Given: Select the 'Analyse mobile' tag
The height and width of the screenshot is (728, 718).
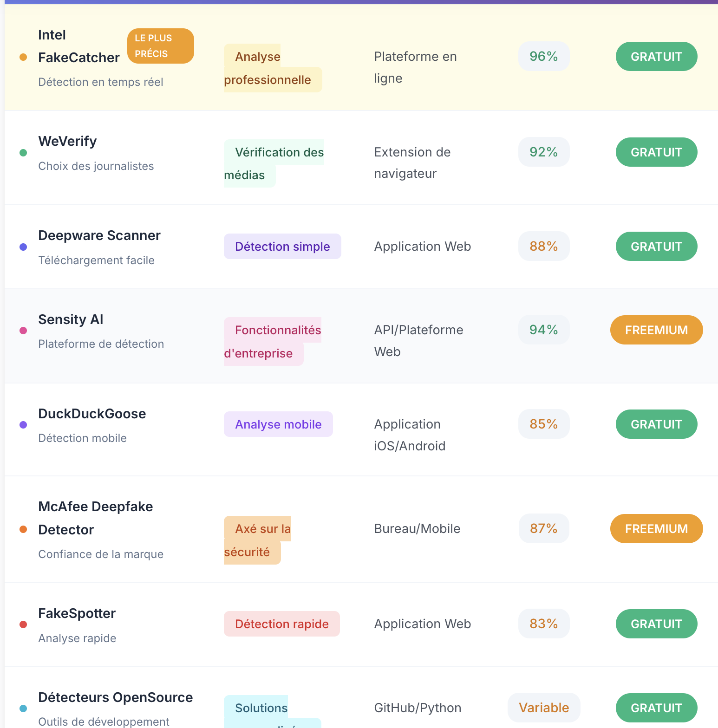Looking at the screenshot, I should click(x=278, y=424).
